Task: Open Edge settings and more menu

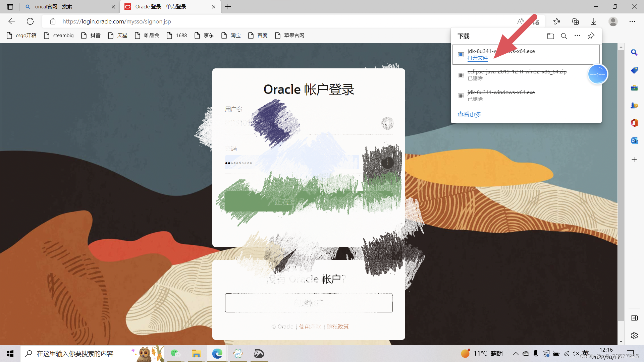Action: 632,21
